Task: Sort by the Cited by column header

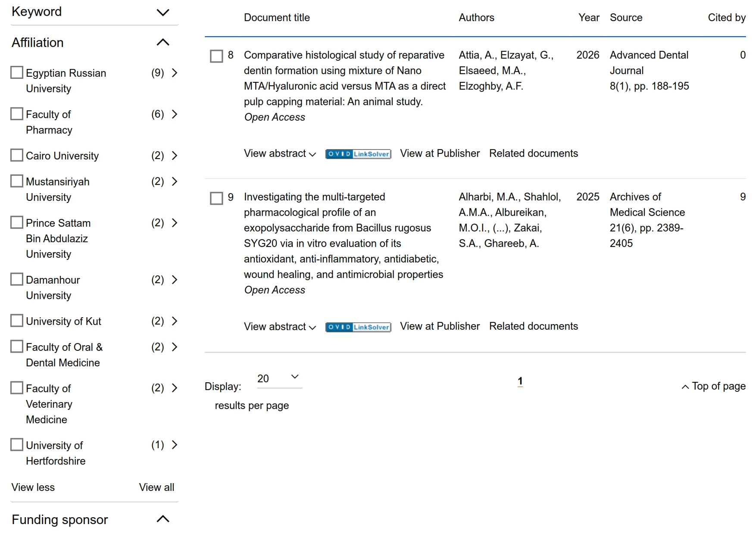Action: pyautogui.click(x=726, y=18)
